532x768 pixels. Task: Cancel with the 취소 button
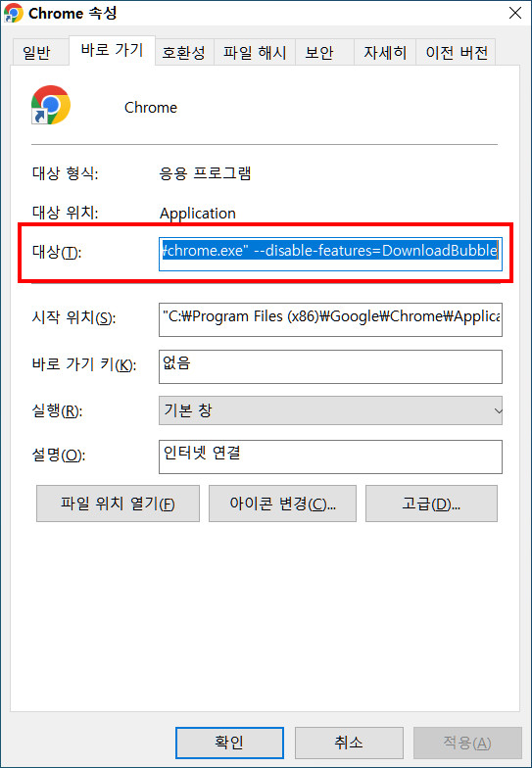[x=349, y=743]
